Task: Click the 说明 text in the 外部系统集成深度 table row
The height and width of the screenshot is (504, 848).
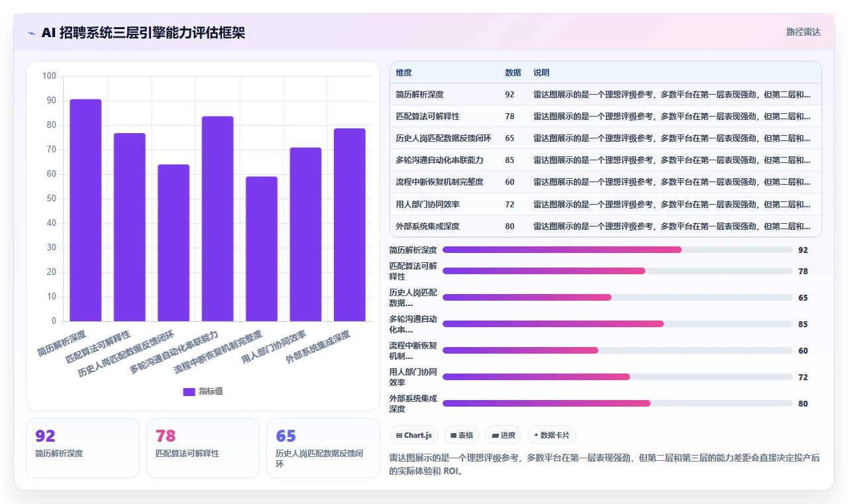Action: pyautogui.click(x=672, y=227)
